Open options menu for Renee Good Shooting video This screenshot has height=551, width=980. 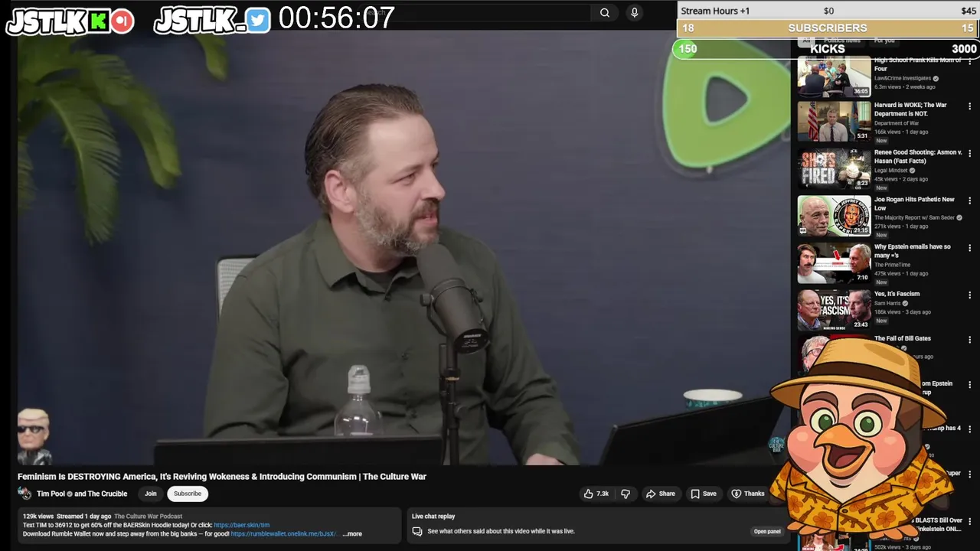(970, 155)
